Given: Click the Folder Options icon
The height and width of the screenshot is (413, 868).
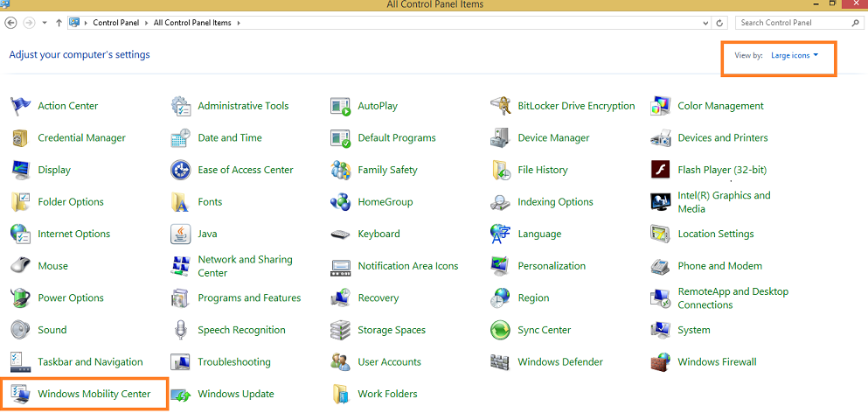Looking at the screenshot, I should tap(20, 202).
